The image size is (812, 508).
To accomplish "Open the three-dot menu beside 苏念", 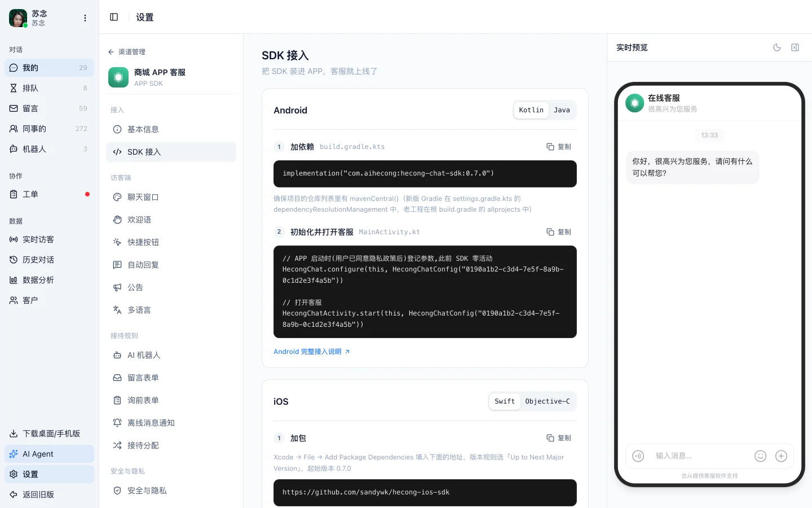I will click(x=85, y=18).
